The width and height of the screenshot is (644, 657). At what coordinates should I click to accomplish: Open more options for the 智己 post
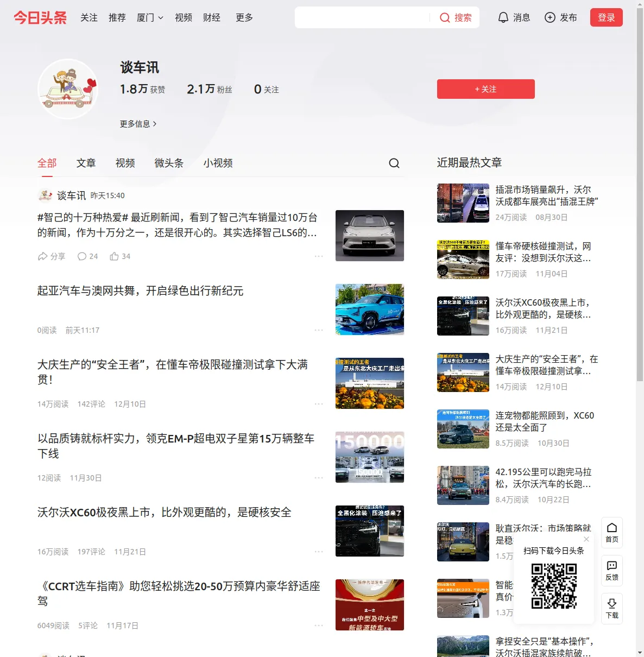tap(319, 256)
